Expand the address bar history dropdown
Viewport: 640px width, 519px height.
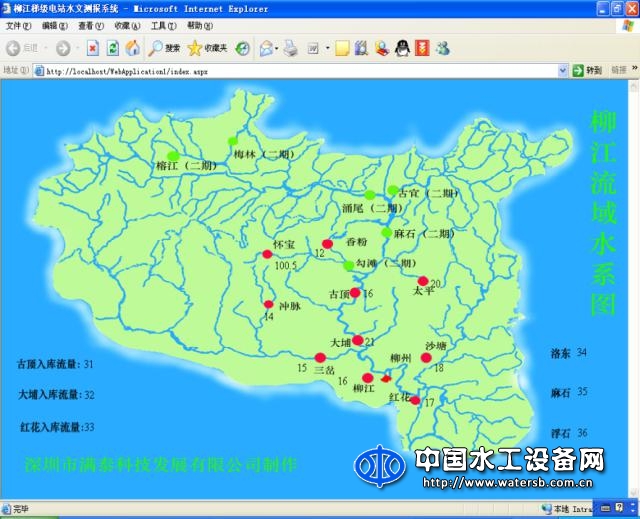coord(562,71)
